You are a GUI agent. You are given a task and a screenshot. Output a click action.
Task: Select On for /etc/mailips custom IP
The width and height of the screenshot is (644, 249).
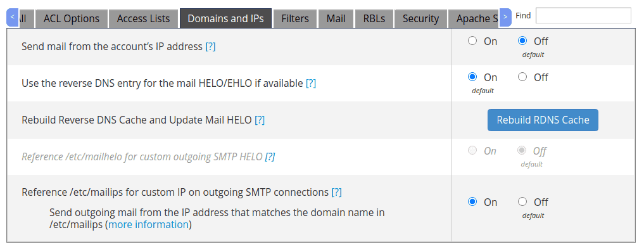tap(472, 201)
